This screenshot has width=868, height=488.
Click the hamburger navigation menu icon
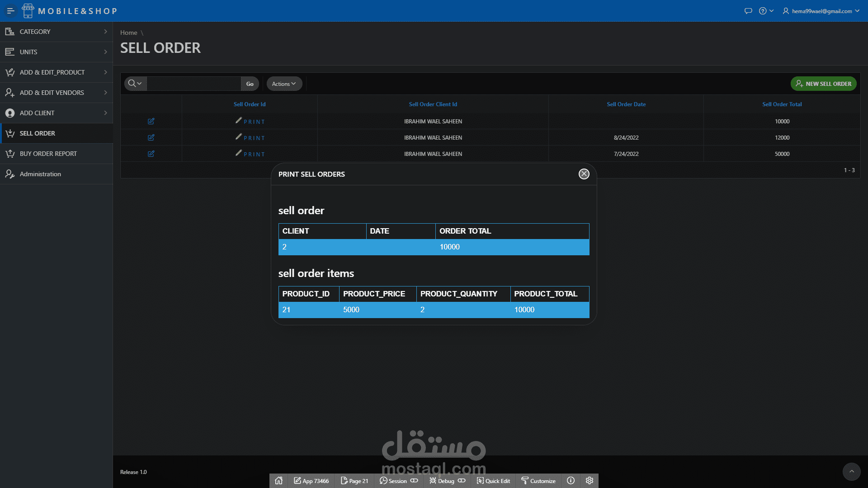pos(10,11)
